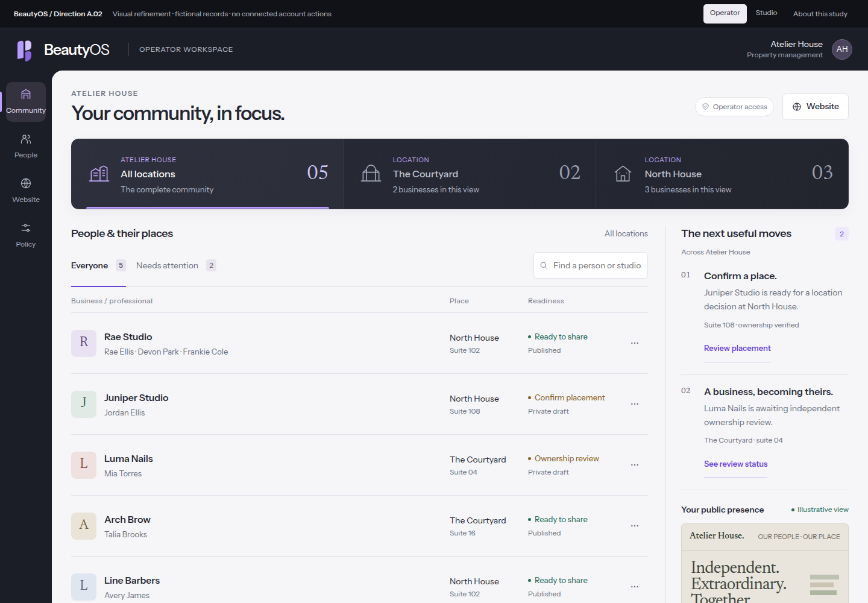Click Ownership review status for Luma Nails
Viewport: 868px width, 603px height.
pyautogui.click(x=563, y=459)
